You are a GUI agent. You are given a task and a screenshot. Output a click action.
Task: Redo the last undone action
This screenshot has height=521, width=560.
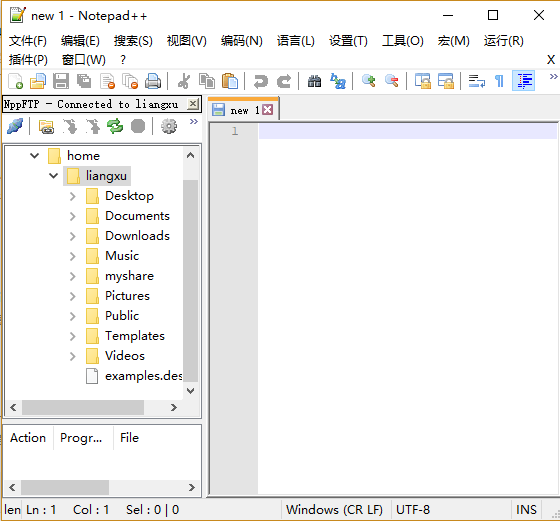click(x=284, y=81)
